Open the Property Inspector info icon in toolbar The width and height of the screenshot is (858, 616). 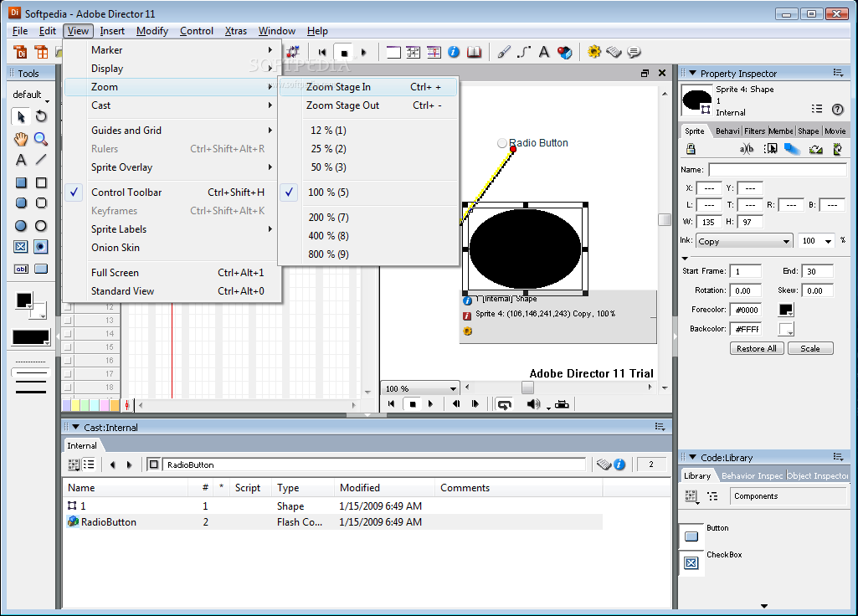pyautogui.click(x=454, y=52)
